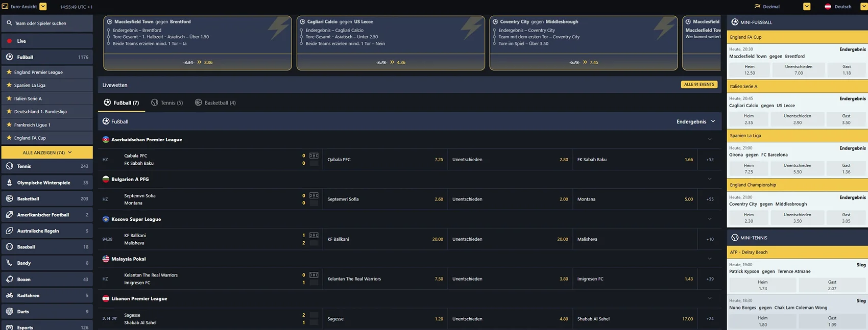Open ATP - Delray Beach header
Screen dimensions: 868x330
click(x=797, y=252)
